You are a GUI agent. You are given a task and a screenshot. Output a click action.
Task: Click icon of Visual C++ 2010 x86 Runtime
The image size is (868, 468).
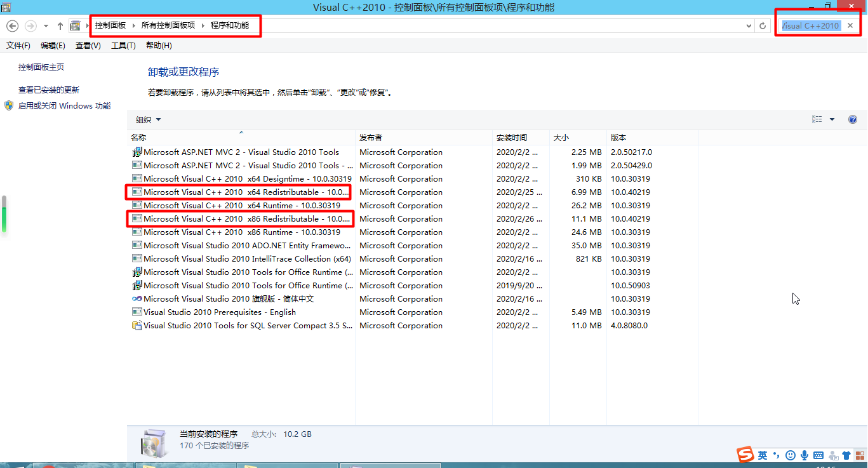[137, 232]
